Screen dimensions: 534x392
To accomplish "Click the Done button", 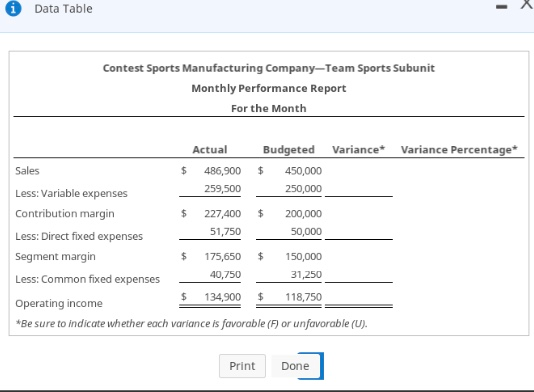I will [x=295, y=366].
